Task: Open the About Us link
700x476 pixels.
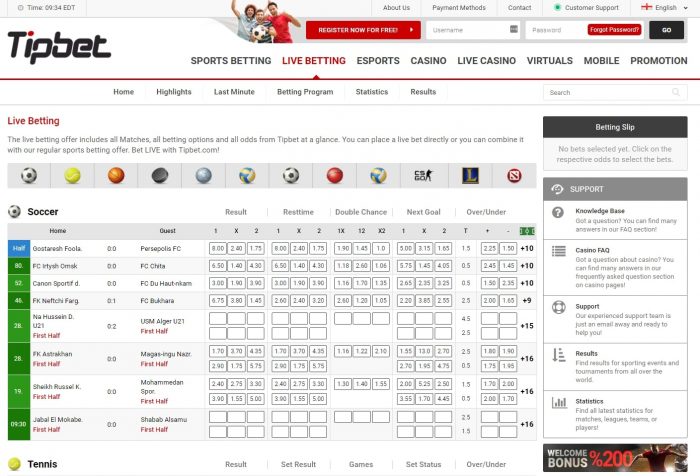Action: pyautogui.click(x=396, y=8)
